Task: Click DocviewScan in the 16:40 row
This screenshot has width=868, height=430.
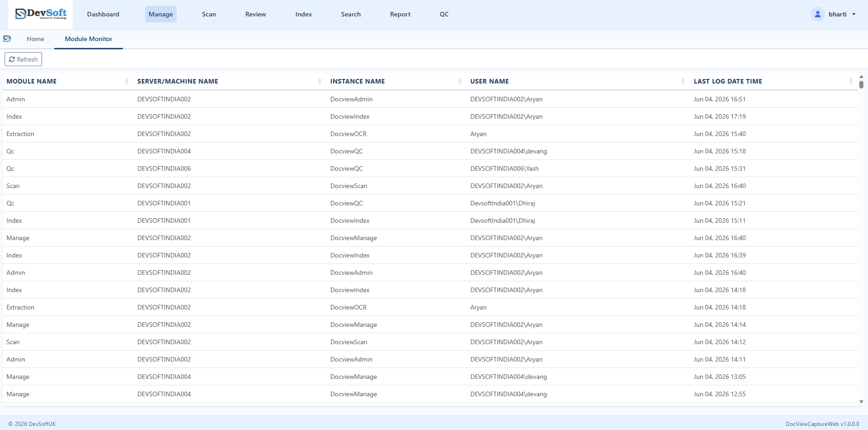Action: click(x=349, y=186)
